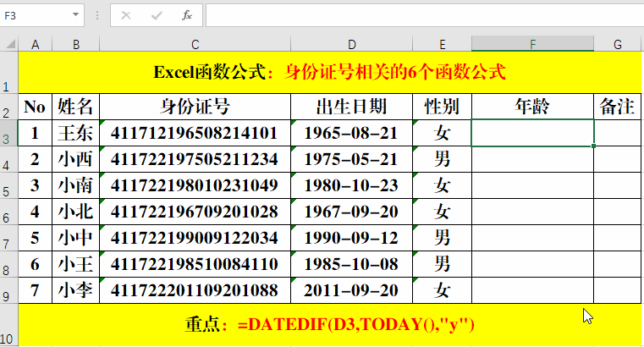The height and width of the screenshot is (347, 644).
Task: Select the No cell containing 6
Action: (36, 264)
